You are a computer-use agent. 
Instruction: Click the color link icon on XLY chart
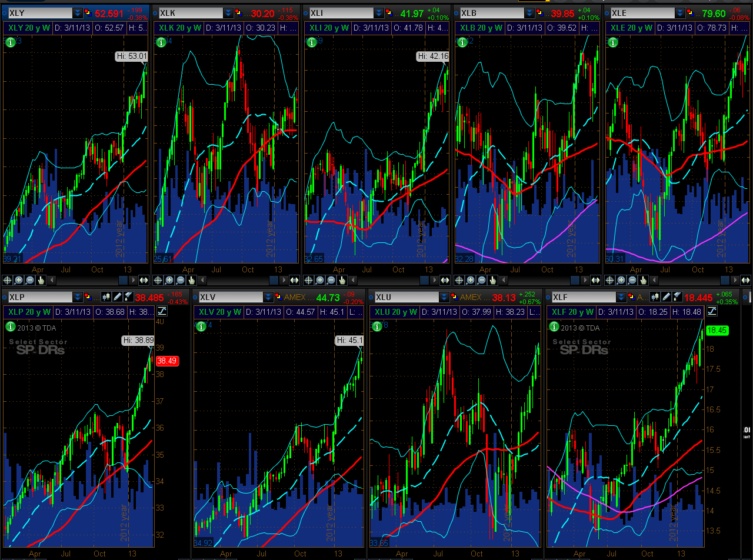point(88,12)
